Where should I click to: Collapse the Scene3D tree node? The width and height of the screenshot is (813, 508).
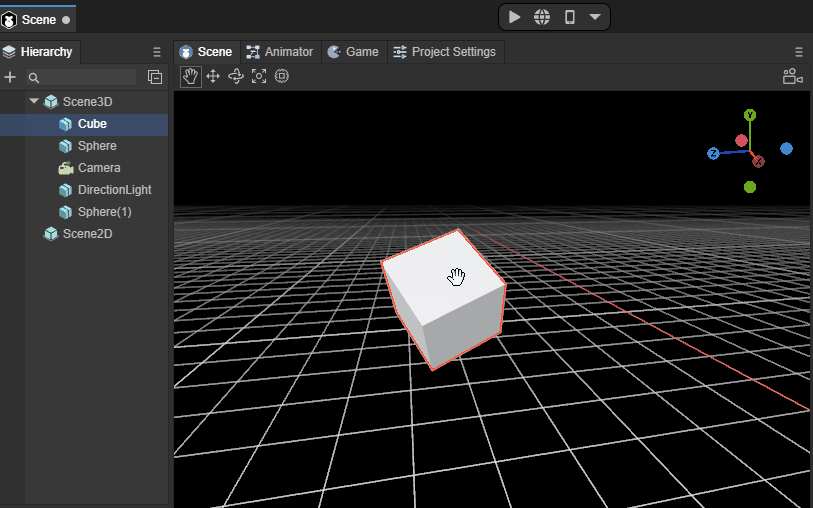coord(34,102)
